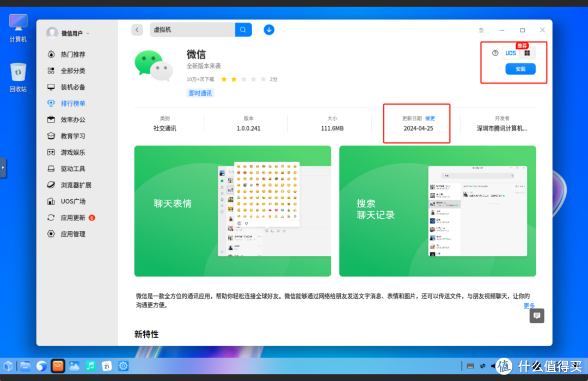
Task: Click the 安装 button to install WeChat
Action: [x=520, y=69]
